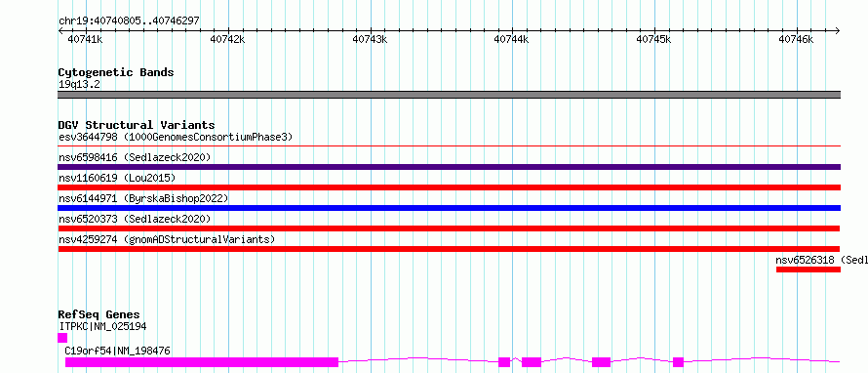Click the esv3644798 (1000GenomesConsortiumPhase3) label
Viewport: 868px width, 373px height.
[176, 137]
